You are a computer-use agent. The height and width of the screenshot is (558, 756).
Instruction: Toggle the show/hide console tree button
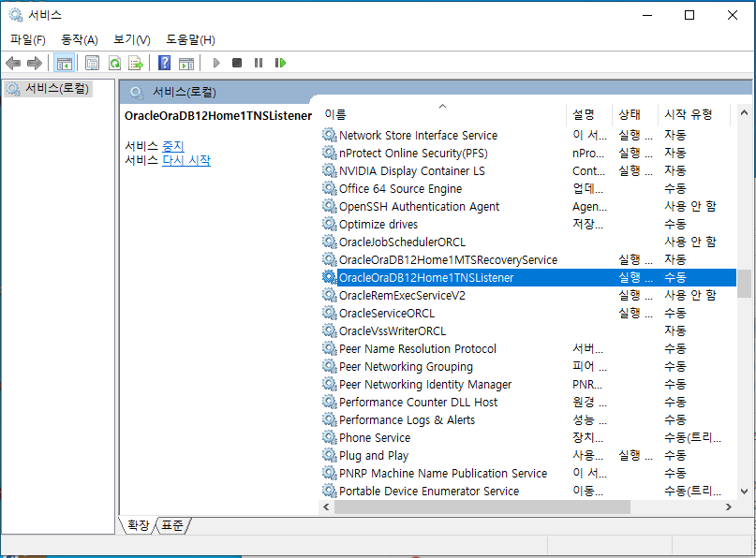(x=64, y=63)
